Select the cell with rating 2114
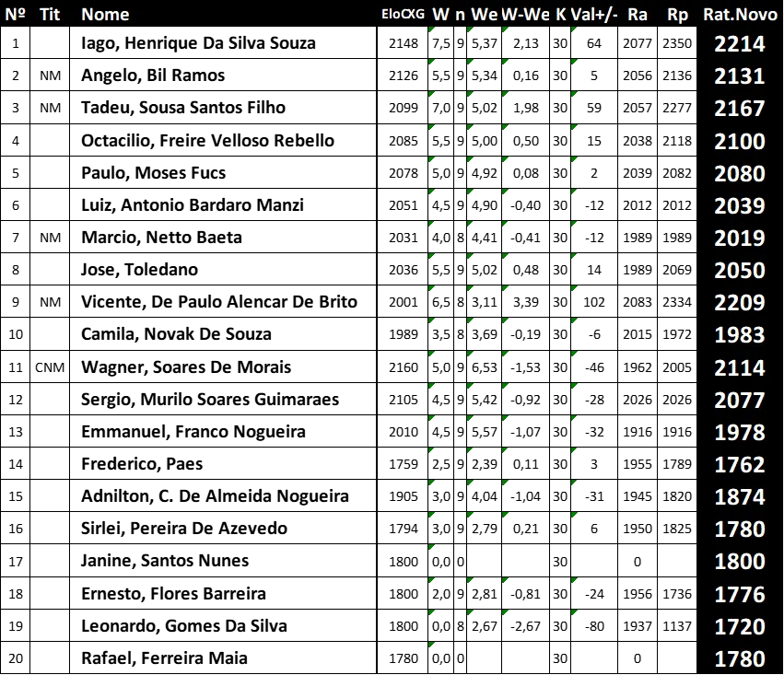784x675 pixels. tap(739, 367)
